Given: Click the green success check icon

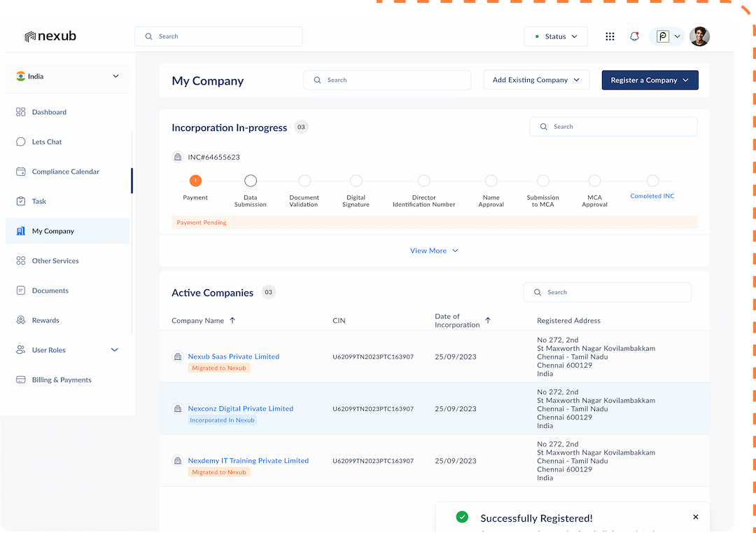Looking at the screenshot, I should (462, 517).
